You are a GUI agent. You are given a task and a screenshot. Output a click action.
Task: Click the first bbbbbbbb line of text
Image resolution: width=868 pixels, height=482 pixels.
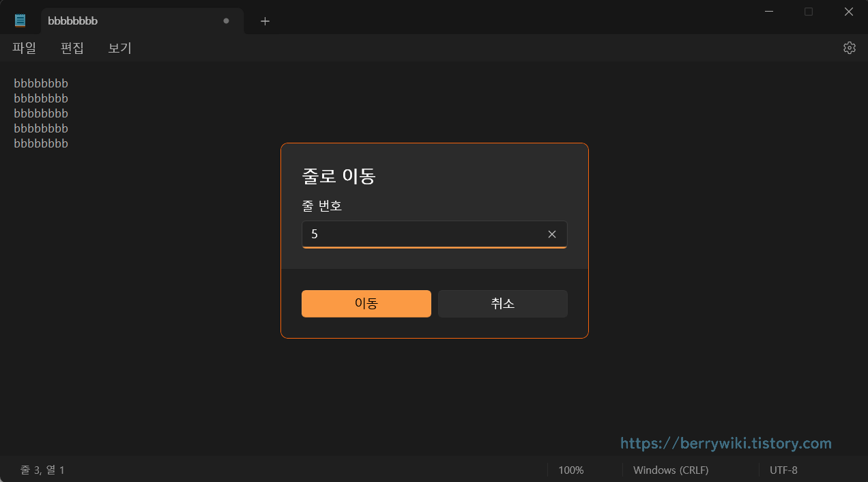(41, 83)
